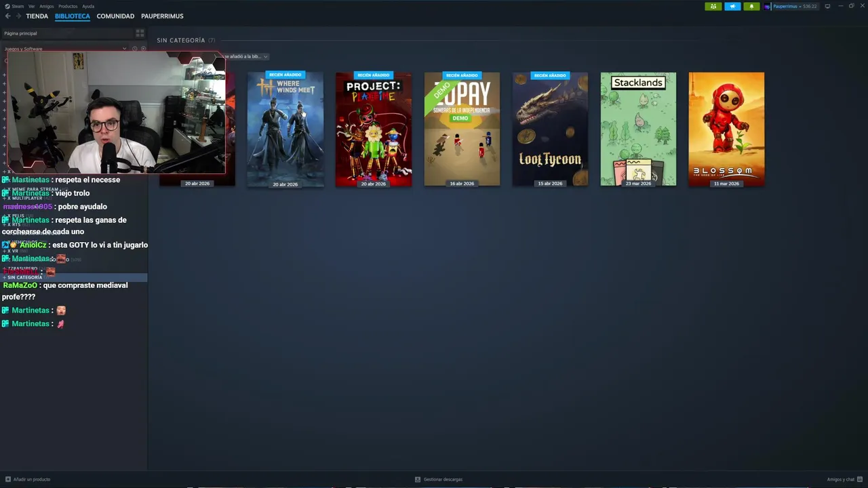Open the blue megaphone announcements button
Image resolution: width=868 pixels, height=488 pixels.
click(732, 6)
